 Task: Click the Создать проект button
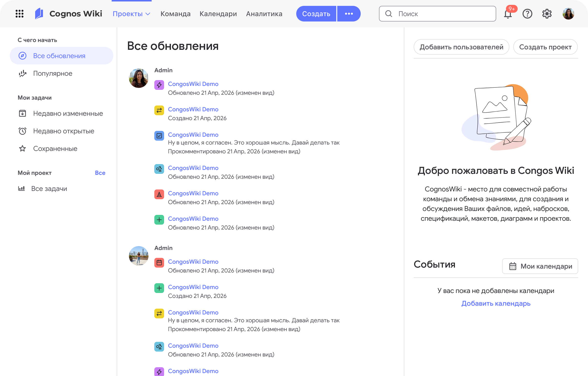click(x=545, y=47)
